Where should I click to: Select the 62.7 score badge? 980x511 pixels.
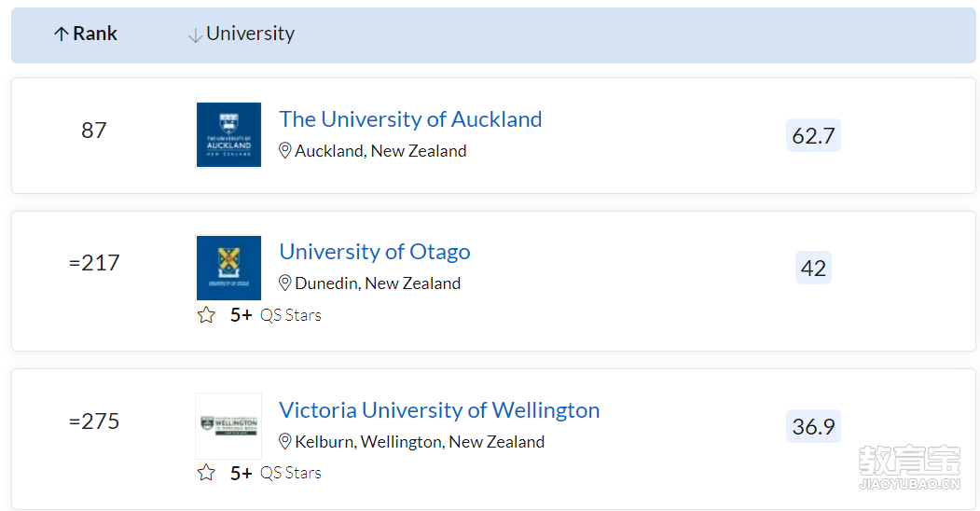(x=813, y=135)
